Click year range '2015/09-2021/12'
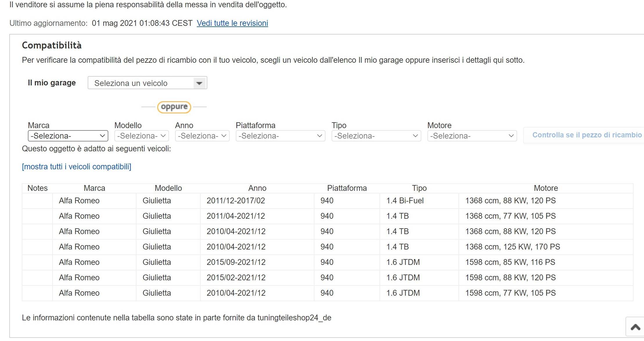 [236, 262]
